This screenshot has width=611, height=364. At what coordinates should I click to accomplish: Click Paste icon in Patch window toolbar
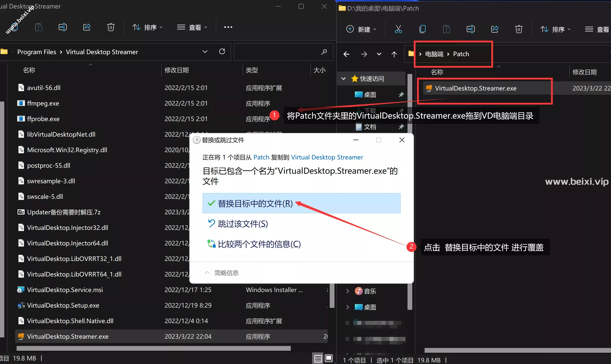[x=446, y=29]
